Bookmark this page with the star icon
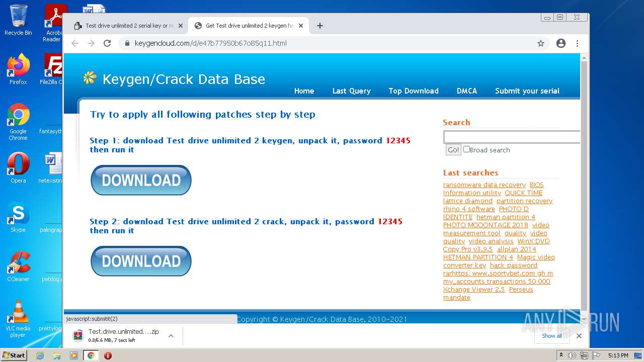 pyautogui.click(x=541, y=43)
